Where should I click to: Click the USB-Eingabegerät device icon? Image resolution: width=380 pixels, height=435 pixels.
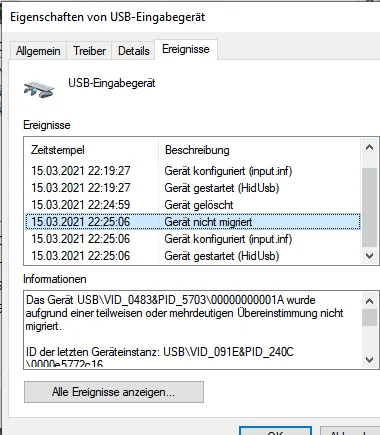(x=39, y=89)
